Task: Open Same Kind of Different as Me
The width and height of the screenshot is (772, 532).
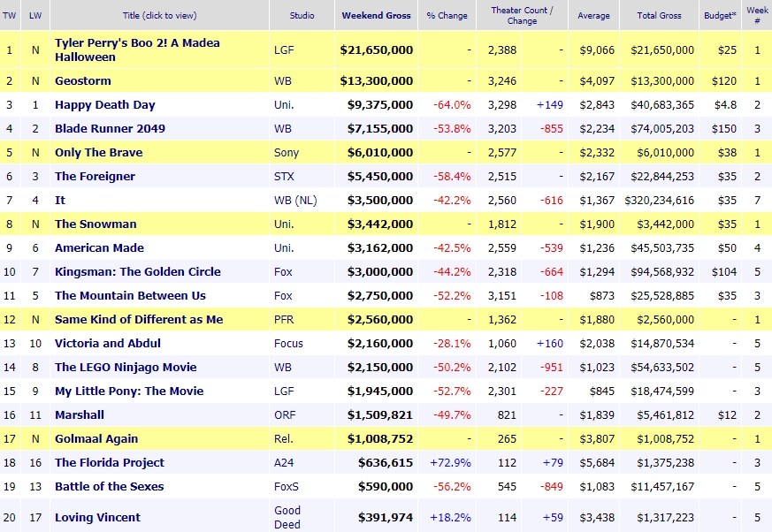Action: pyautogui.click(x=139, y=319)
